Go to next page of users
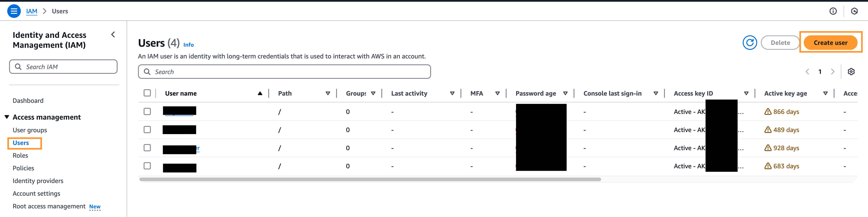The width and height of the screenshot is (868, 217). click(x=833, y=72)
